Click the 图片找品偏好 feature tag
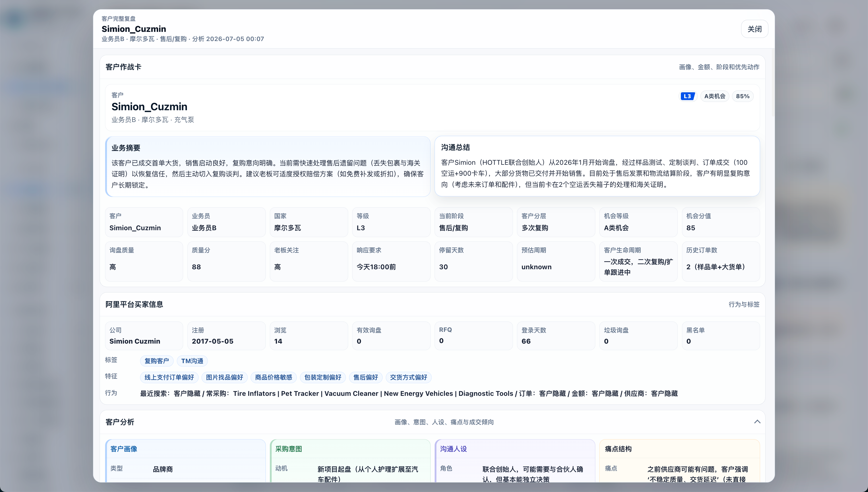This screenshot has height=492, width=868. pos(224,377)
